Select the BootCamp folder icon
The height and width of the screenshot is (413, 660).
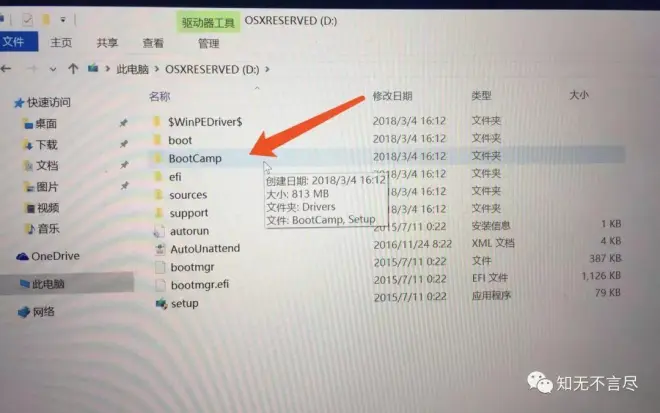(x=158, y=158)
